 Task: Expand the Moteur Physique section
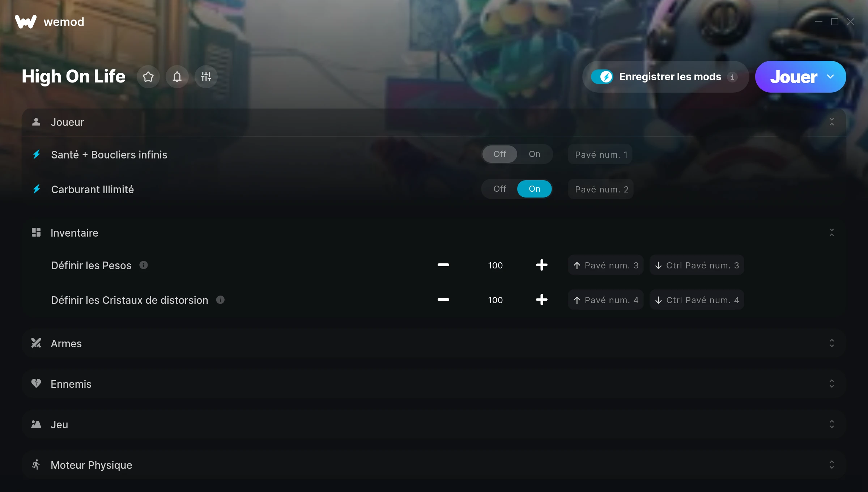(434, 465)
